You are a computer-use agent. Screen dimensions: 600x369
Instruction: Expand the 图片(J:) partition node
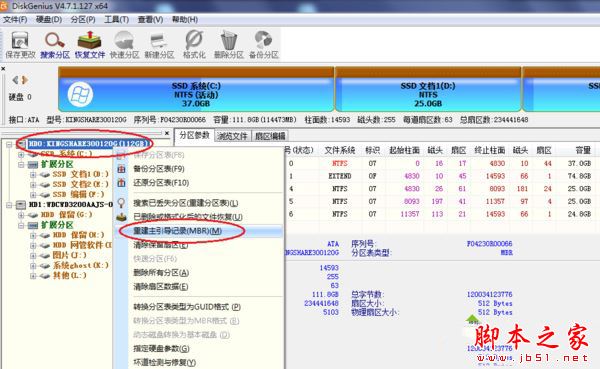tap(33, 255)
